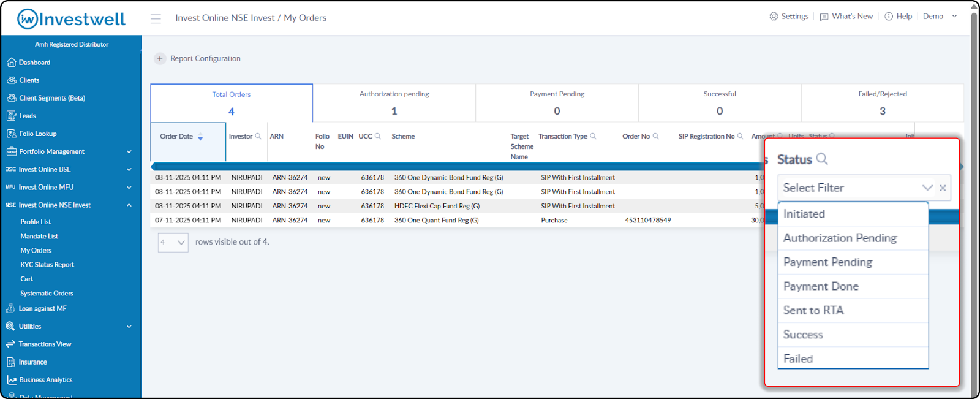
Task: Click the Portfolio Management briefcase icon
Action: pos(11,151)
